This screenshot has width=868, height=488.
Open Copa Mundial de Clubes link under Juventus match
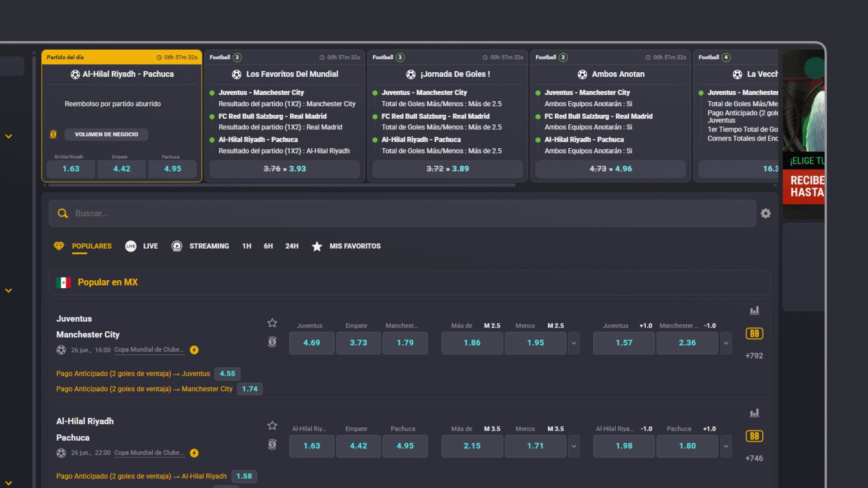[x=149, y=350]
